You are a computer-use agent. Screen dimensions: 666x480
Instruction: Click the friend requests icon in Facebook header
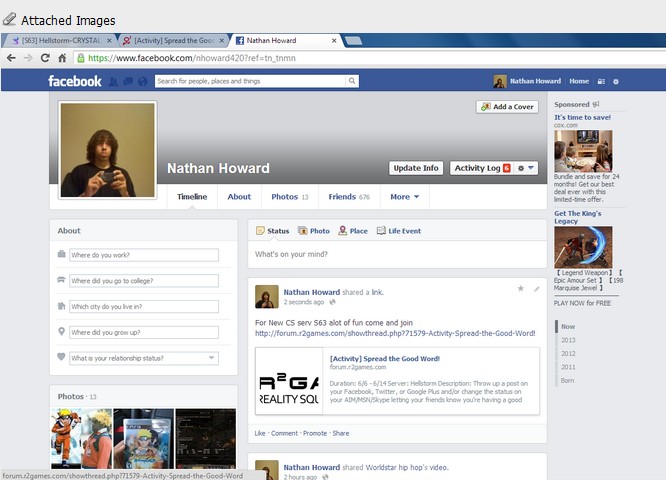tap(115, 81)
